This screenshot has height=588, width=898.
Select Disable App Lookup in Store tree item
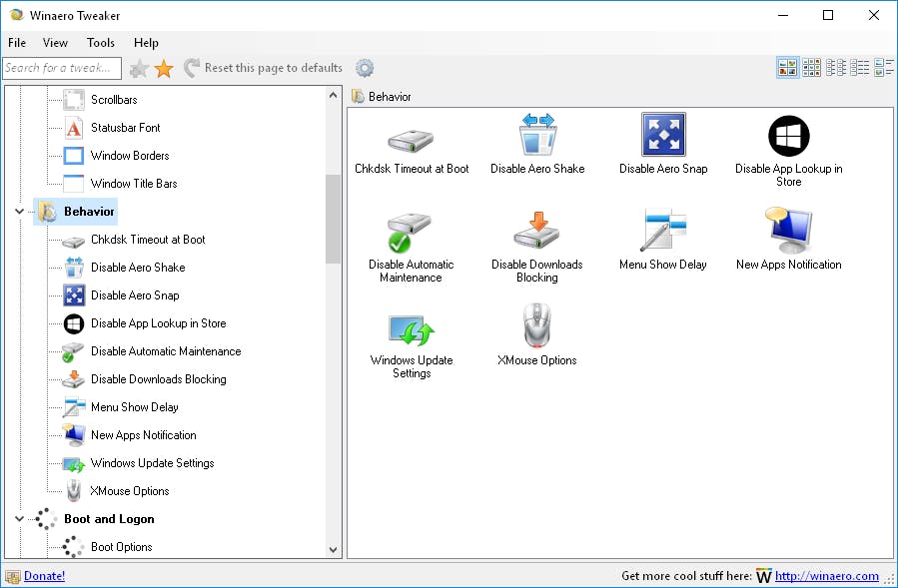pos(159,323)
